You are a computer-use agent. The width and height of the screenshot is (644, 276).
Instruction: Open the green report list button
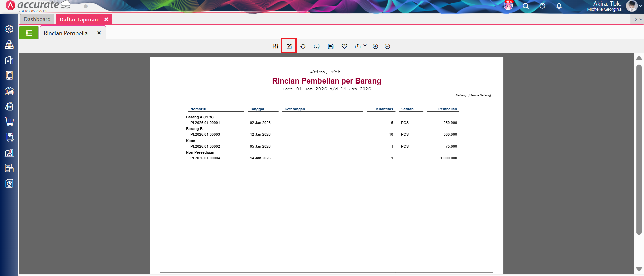(x=29, y=33)
